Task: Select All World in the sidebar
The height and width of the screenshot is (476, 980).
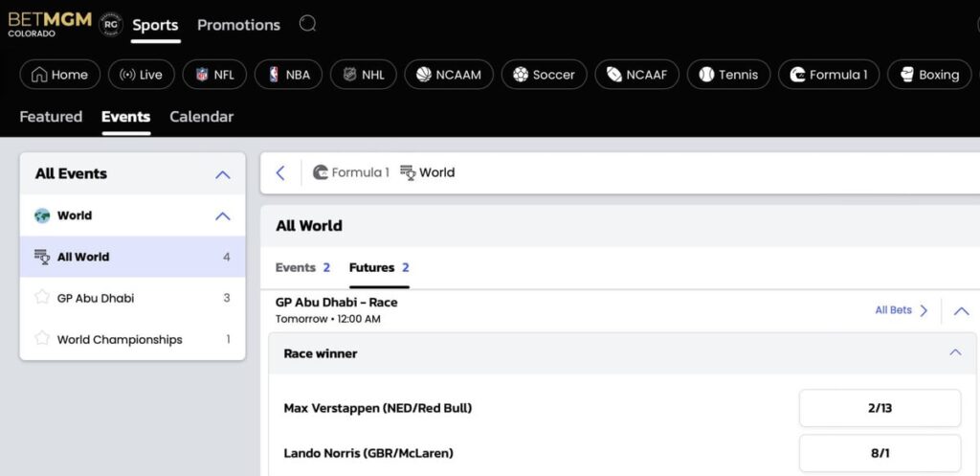Action: [x=132, y=257]
